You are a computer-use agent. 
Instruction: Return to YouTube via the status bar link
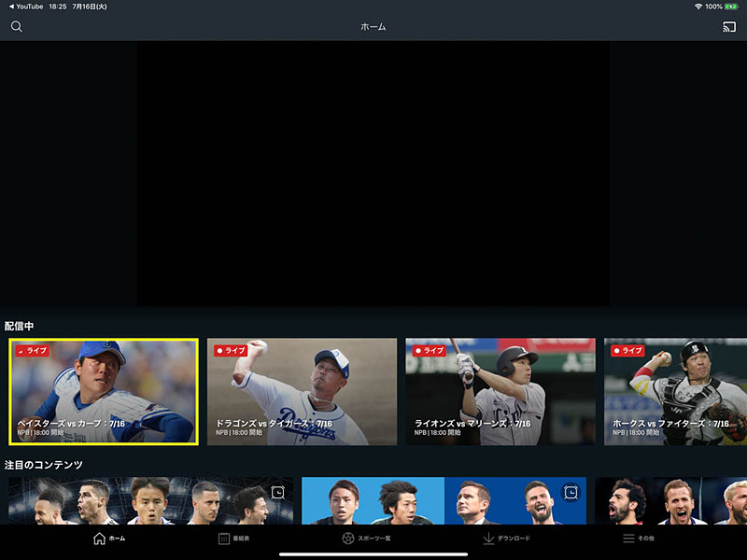pyautogui.click(x=28, y=5)
